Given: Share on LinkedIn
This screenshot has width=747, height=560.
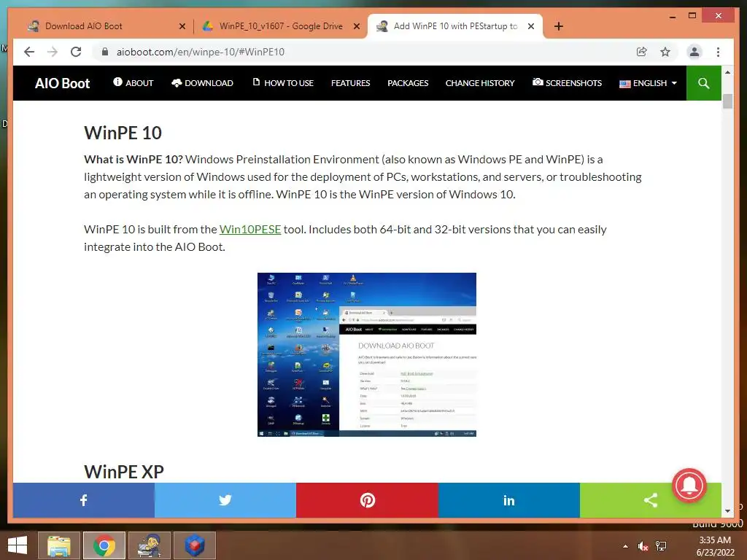Looking at the screenshot, I should (x=508, y=500).
